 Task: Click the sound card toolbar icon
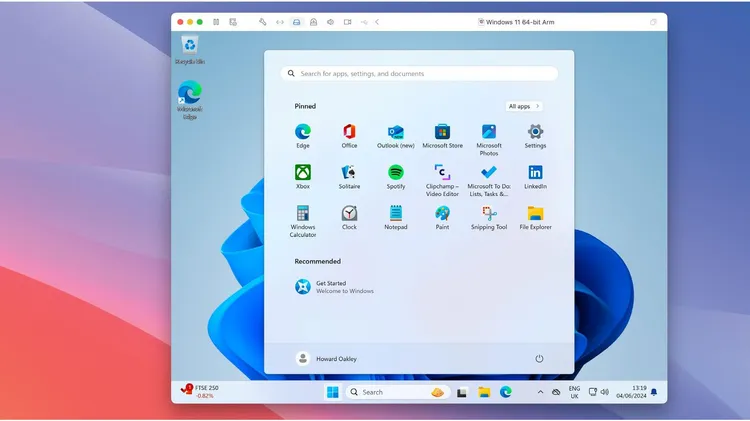(330, 22)
